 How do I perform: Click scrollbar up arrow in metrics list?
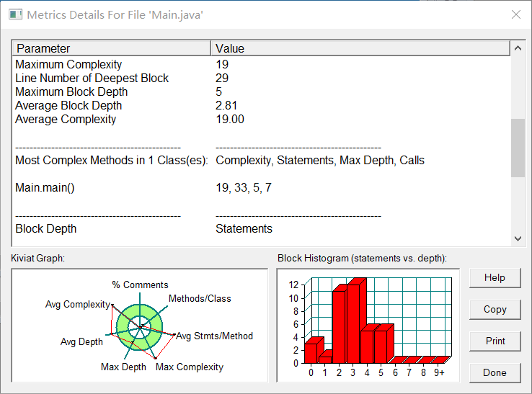click(x=518, y=48)
